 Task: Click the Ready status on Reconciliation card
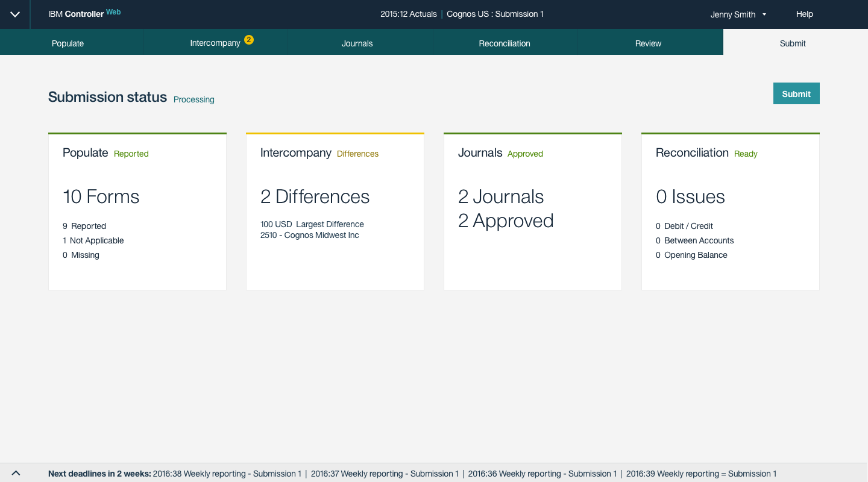(746, 154)
